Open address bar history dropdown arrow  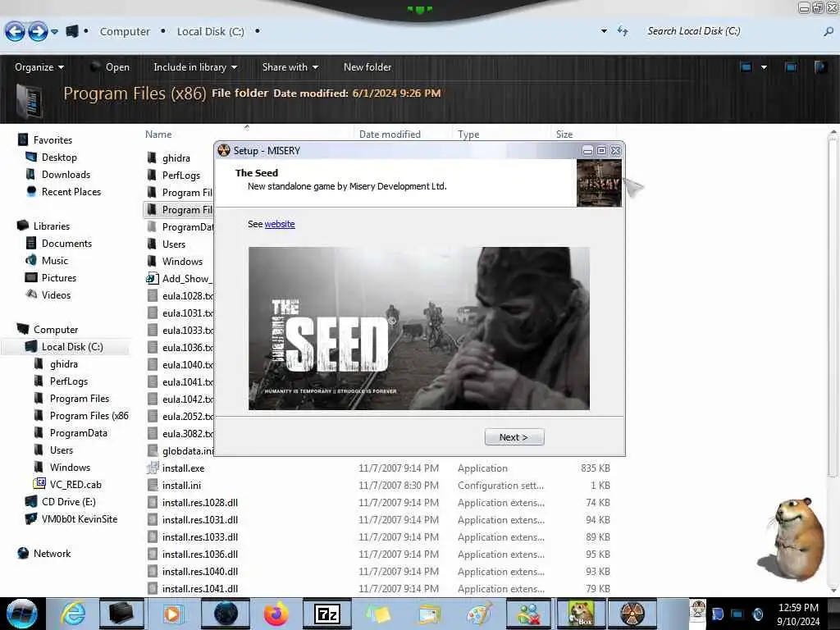pyautogui.click(x=604, y=31)
